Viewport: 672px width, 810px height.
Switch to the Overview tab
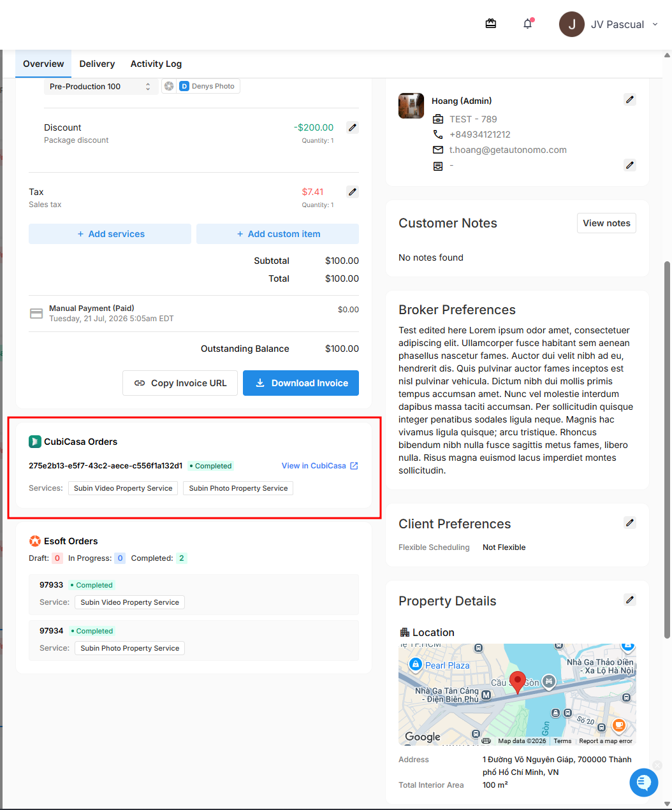coord(43,64)
